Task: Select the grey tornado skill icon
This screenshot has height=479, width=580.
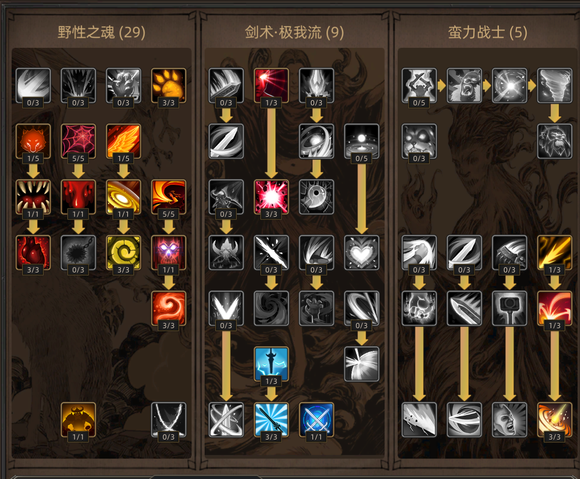Action: click(554, 85)
